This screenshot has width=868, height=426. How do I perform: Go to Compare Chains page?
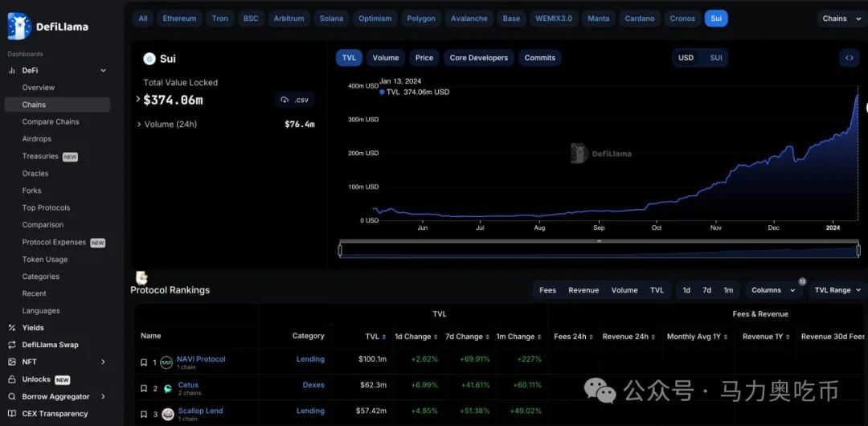click(x=51, y=122)
